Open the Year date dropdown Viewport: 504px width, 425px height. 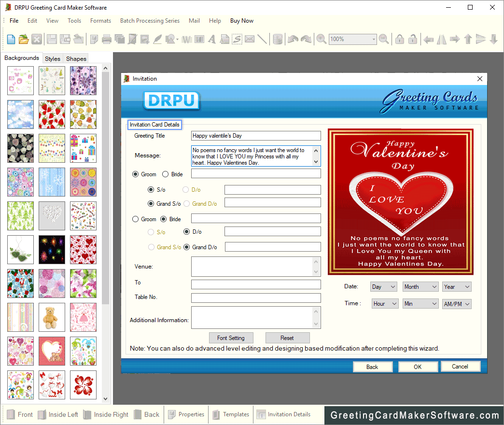coord(457,287)
